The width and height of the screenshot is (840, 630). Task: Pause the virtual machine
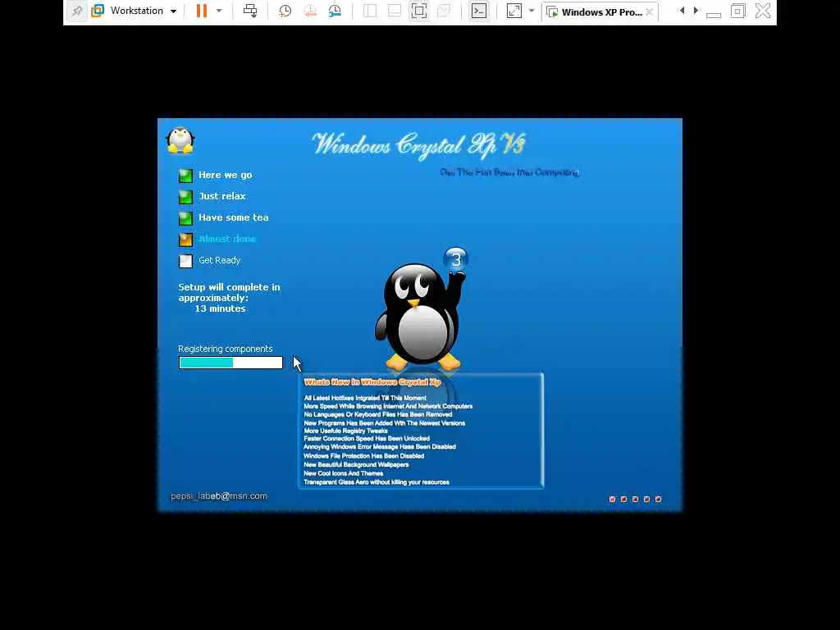point(202,11)
